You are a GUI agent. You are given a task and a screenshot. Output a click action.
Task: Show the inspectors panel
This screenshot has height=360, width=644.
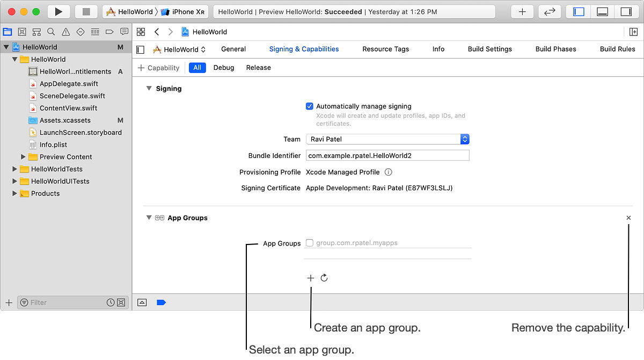coord(626,12)
